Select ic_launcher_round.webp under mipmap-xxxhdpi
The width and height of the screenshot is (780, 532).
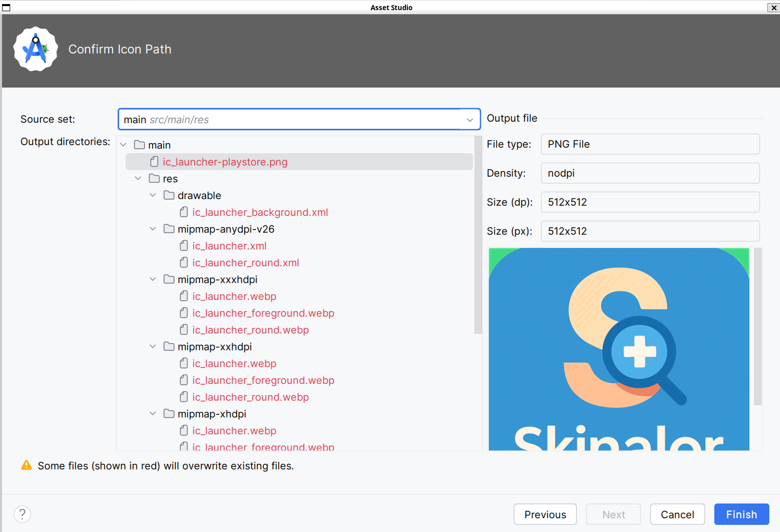tap(250, 330)
